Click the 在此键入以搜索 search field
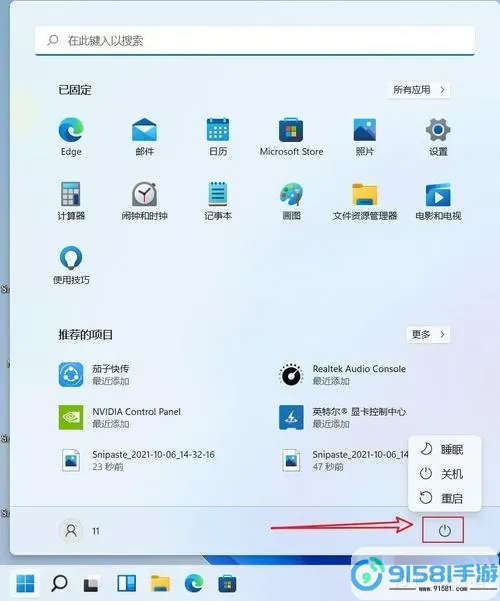The image size is (500, 601). (255, 41)
